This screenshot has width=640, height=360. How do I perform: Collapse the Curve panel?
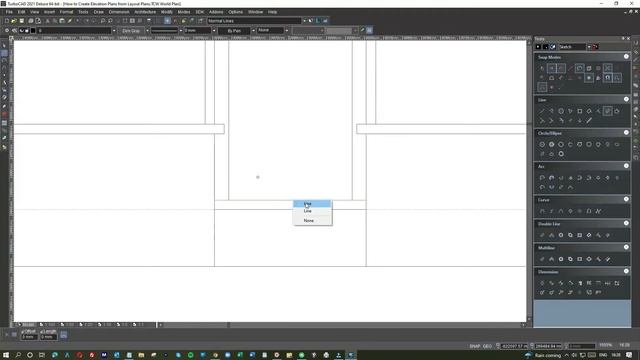626,199
